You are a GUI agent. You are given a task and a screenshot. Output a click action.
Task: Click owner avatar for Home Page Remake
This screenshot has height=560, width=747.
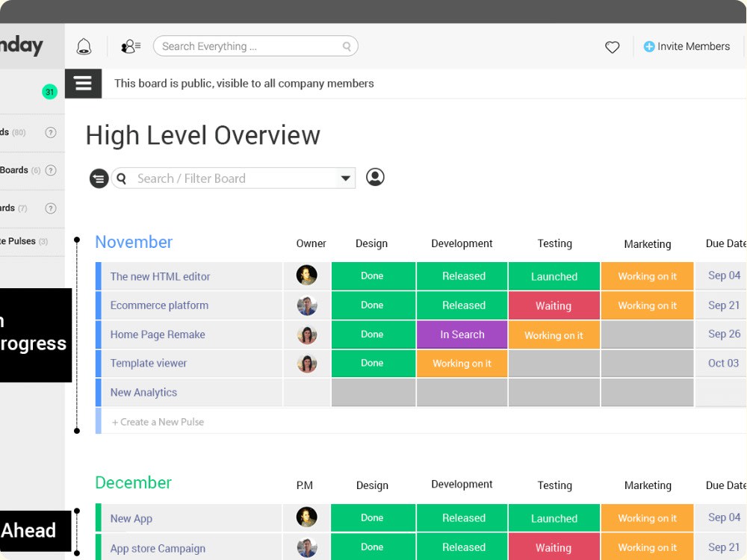(x=307, y=335)
